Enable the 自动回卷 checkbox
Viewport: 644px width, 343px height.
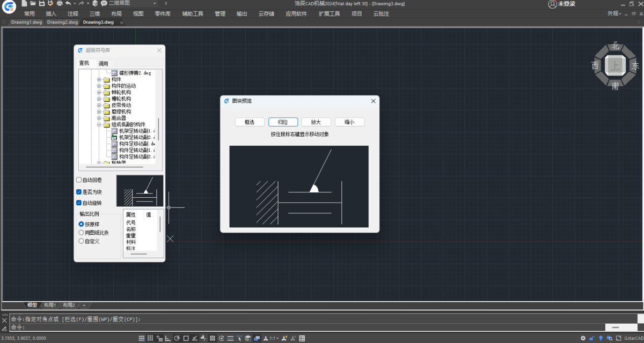79,180
